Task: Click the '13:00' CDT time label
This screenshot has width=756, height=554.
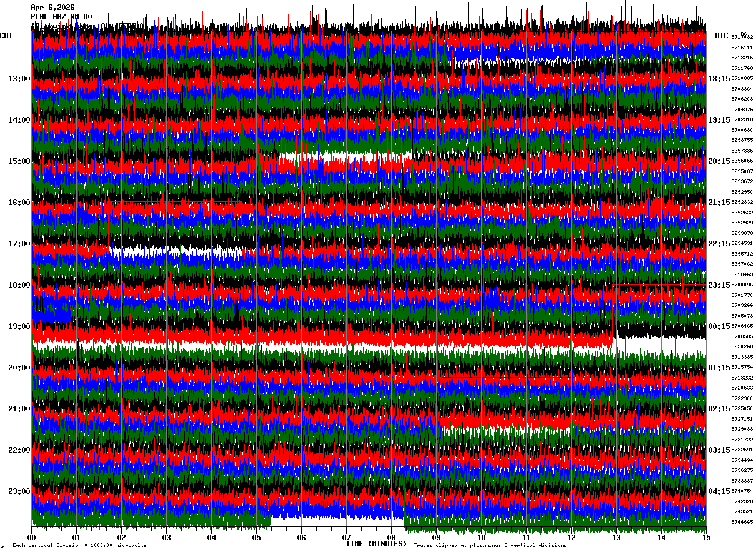Action: 19,79
